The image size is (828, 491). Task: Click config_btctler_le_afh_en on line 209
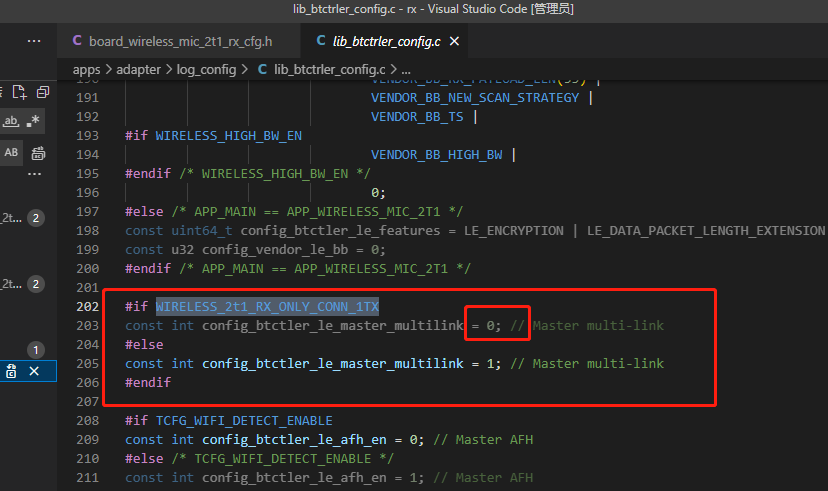pos(294,440)
